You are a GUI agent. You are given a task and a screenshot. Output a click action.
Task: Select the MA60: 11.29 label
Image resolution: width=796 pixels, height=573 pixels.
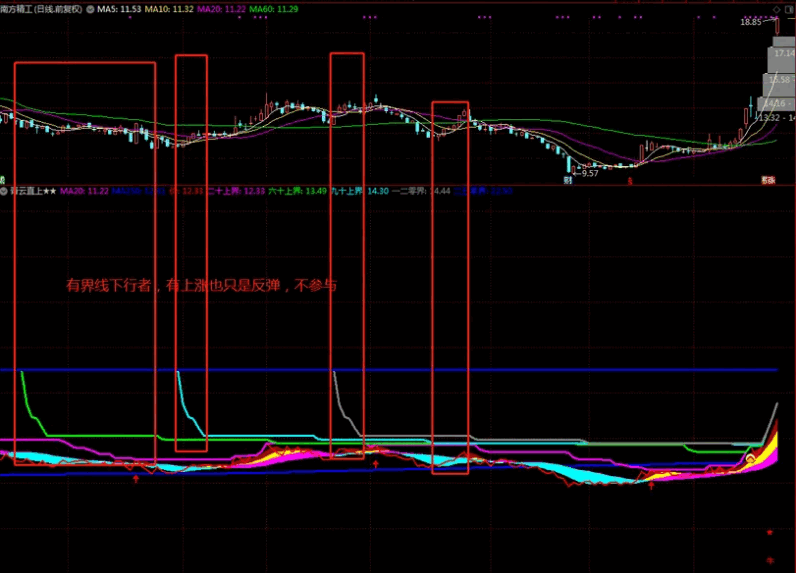pos(274,9)
